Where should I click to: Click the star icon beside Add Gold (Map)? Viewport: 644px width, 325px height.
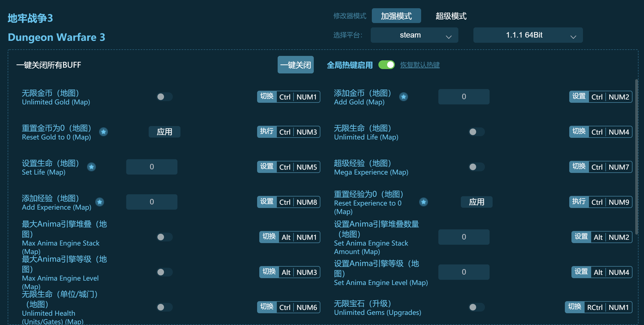coord(404,97)
